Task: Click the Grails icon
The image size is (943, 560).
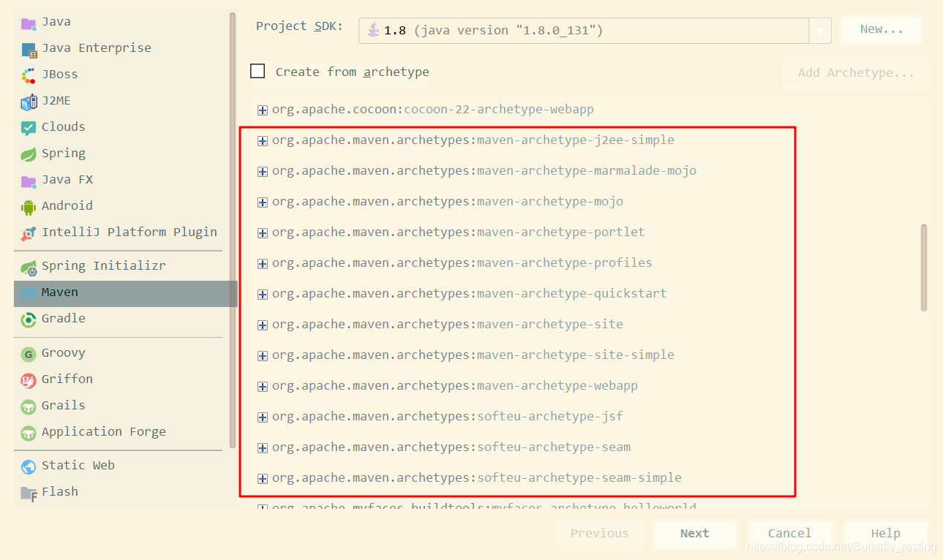Action: pos(29,406)
